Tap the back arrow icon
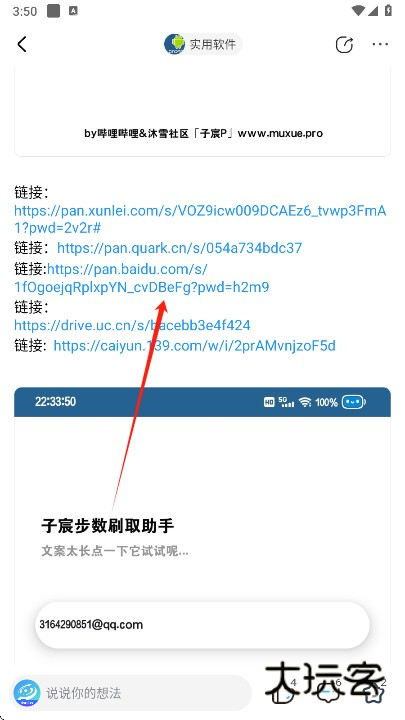This screenshot has height=720, width=405. click(x=22, y=44)
